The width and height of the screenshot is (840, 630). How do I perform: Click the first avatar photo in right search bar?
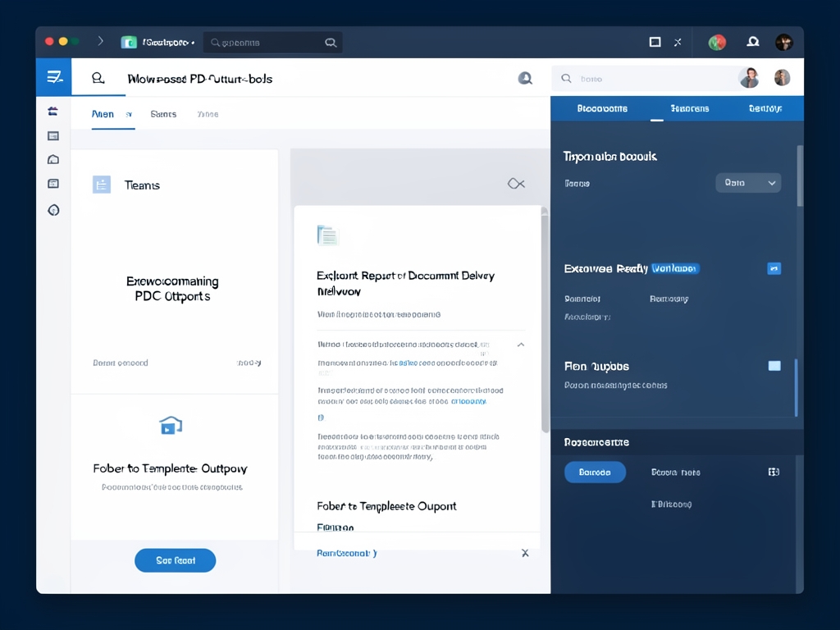click(749, 78)
